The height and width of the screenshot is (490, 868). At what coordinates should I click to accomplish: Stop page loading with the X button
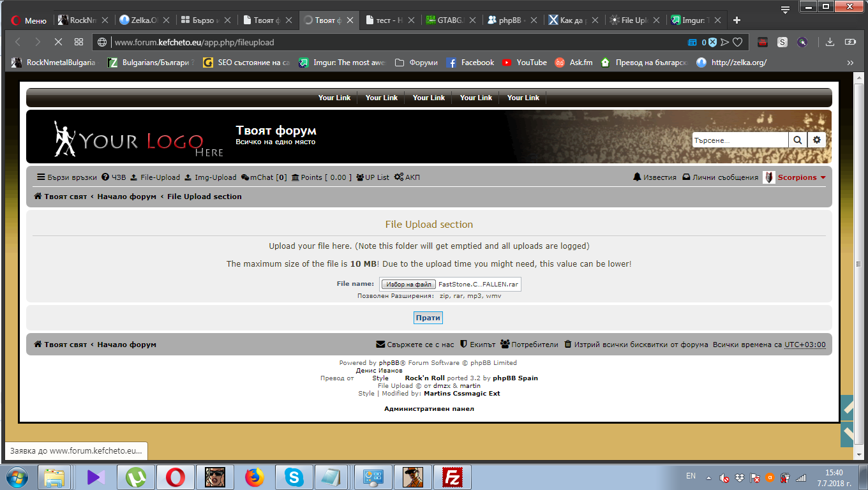[x=57, y=42]
